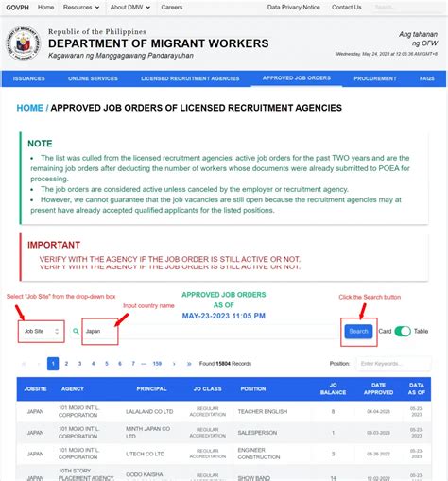The image size is (448, 481).
Task: Open the Data Privacy Notice link
Action: point(294,8)
